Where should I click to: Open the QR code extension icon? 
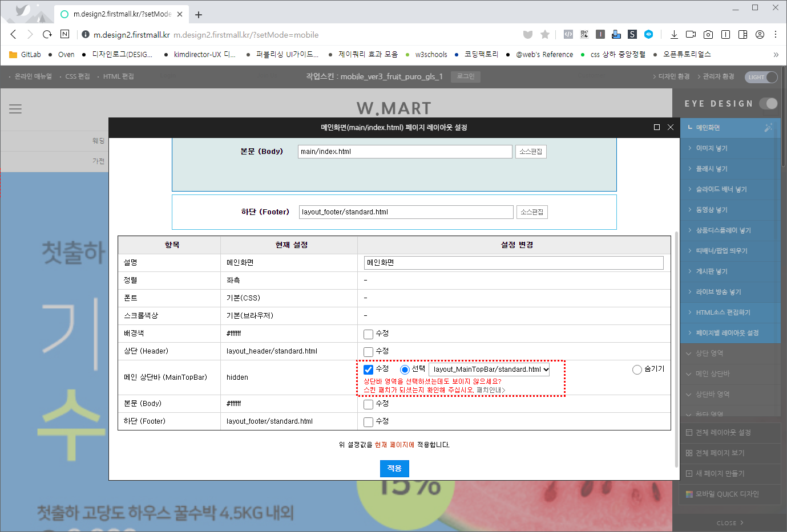pyautogui.click(x=584, y=34)
